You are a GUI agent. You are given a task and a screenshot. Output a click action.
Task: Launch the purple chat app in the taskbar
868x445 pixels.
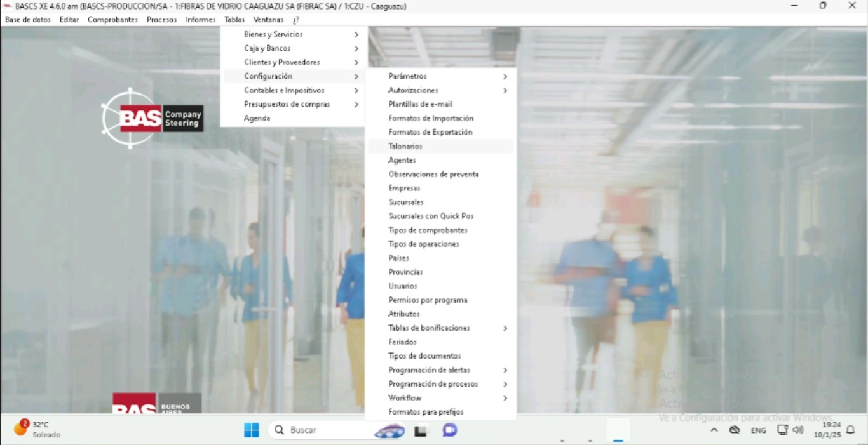450,430
